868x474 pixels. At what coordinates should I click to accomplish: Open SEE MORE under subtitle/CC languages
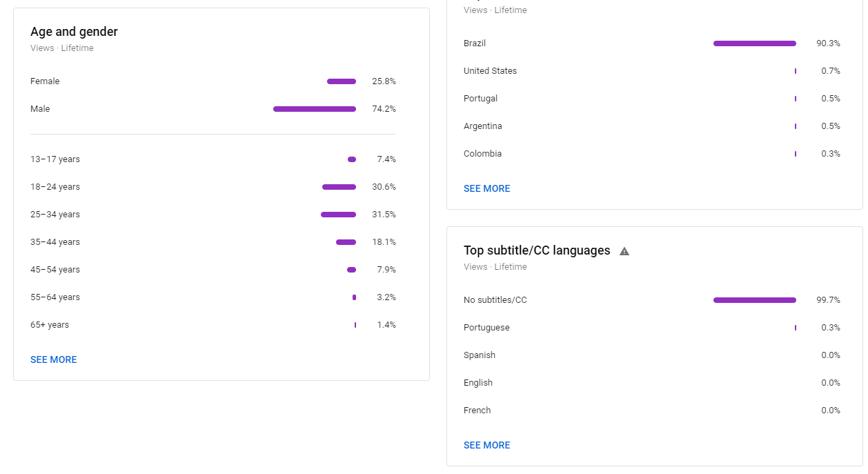coord(487,445)
